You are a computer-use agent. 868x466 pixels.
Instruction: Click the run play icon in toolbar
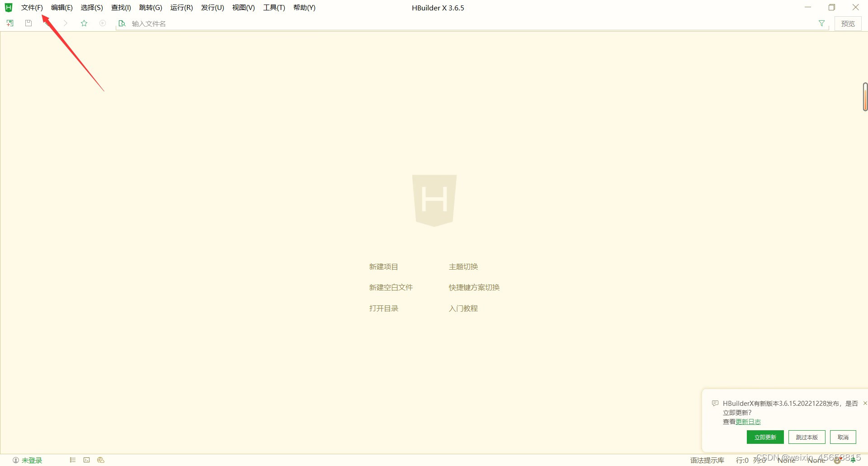pos(103,23)
